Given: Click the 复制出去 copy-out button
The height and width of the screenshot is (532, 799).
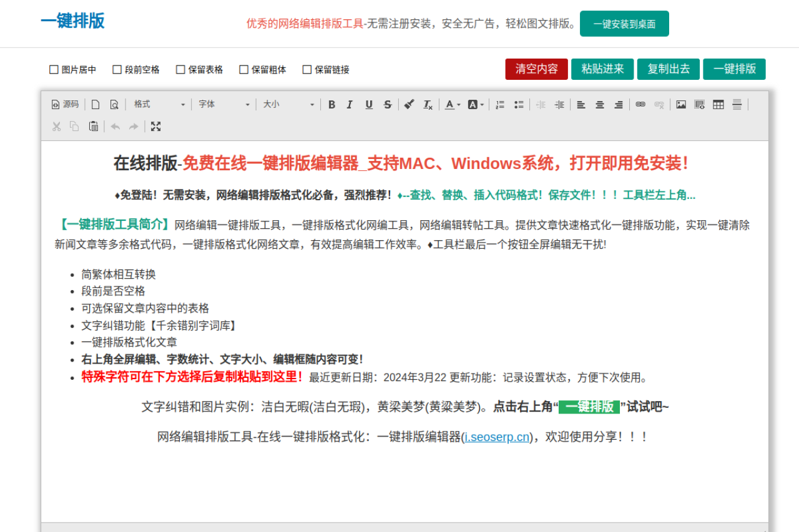Looking at the screenshot, I should [669, 69].
